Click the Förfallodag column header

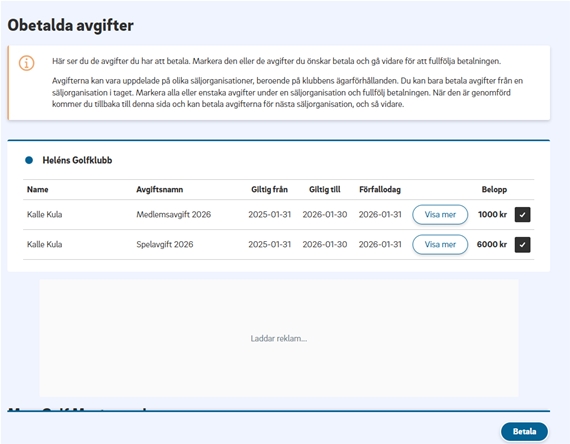point(380,189)
